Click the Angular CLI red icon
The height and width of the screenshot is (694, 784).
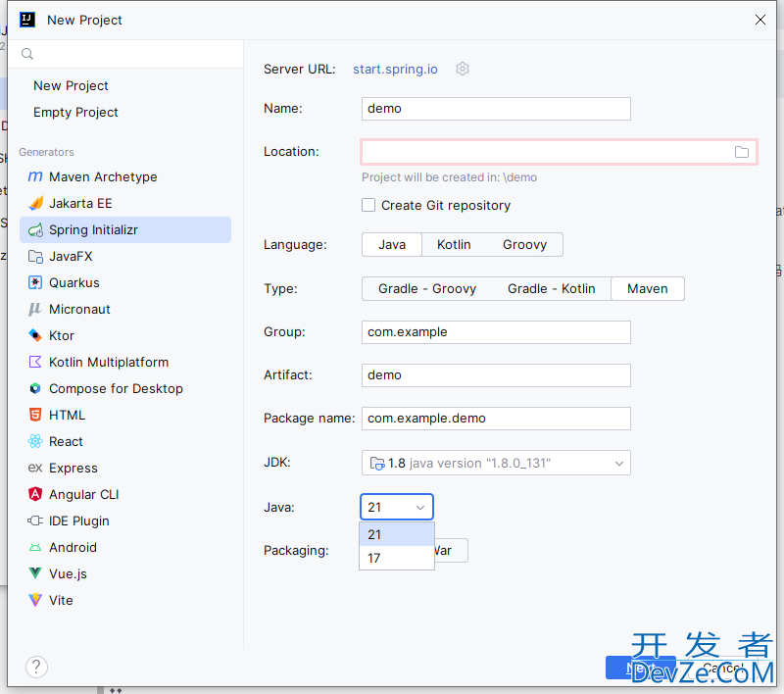click(x=35, y=494)
